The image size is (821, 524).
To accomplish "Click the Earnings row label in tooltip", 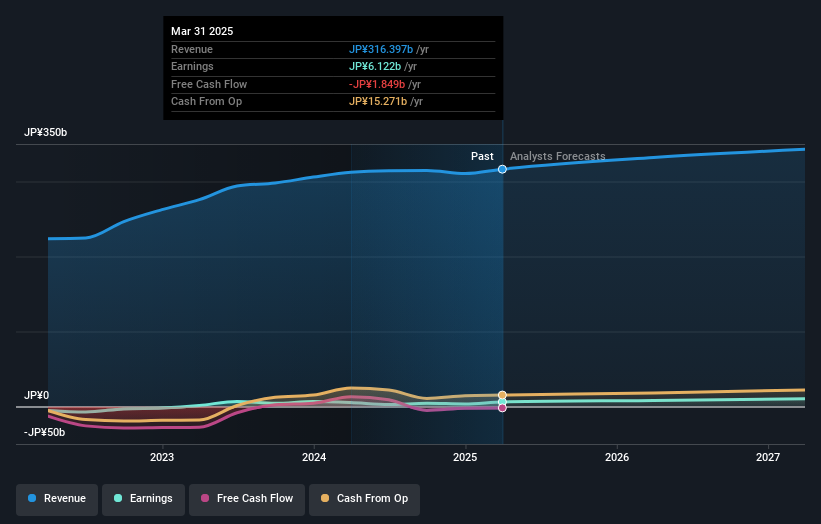I will coord(192,66).
